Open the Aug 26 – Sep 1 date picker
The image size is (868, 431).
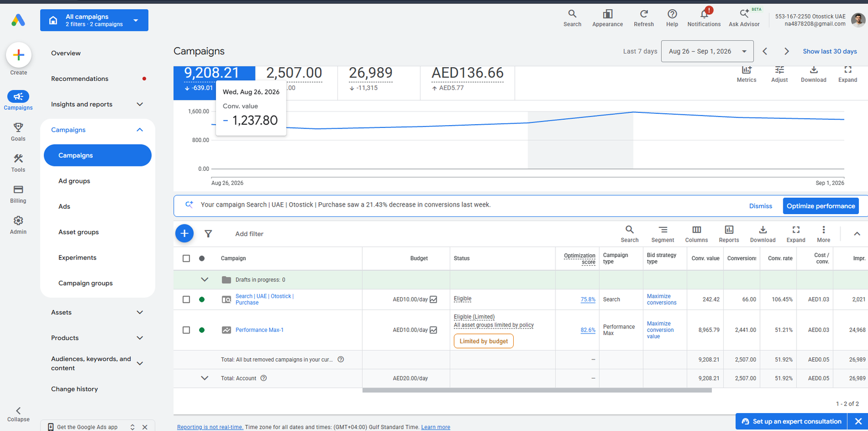click(707, 52)
